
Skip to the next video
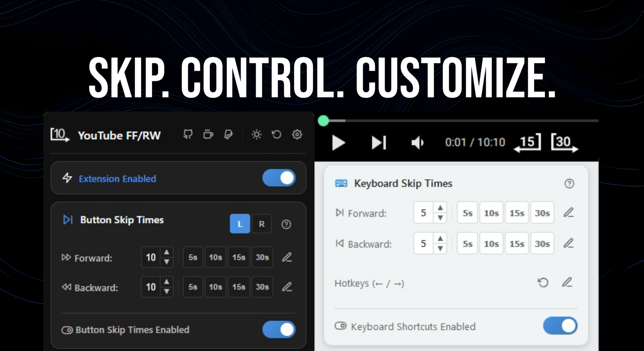pyautogui.click(x=379, y=143)
